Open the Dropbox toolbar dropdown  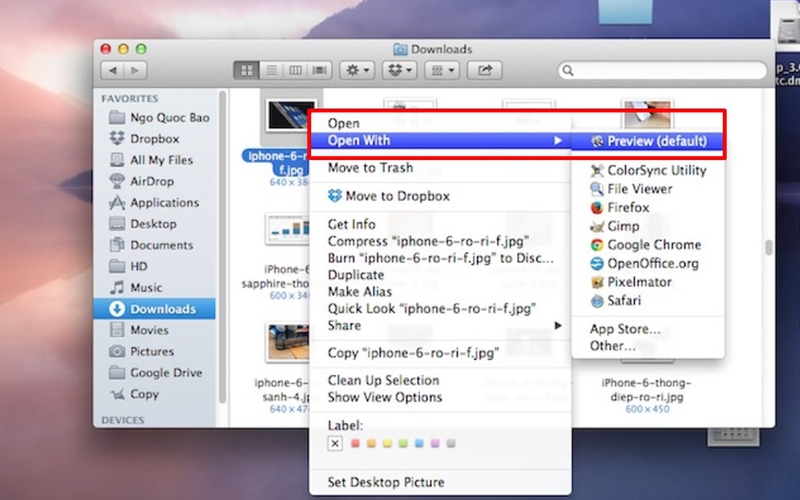[399, 70]
